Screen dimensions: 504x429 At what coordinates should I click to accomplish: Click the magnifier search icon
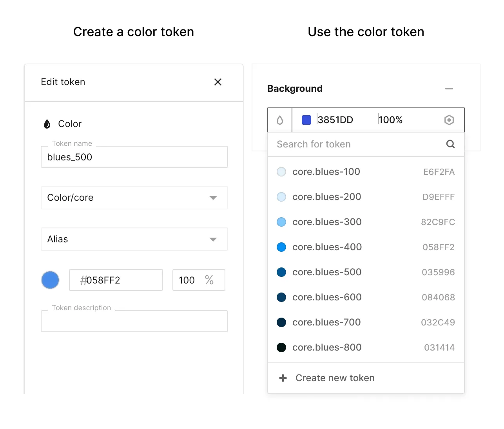tap(451, 144)
